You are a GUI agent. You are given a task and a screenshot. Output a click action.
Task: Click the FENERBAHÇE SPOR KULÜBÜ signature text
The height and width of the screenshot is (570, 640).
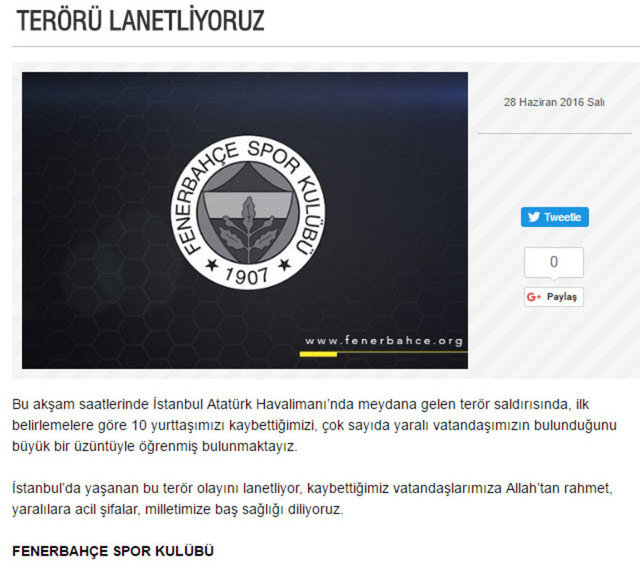coord(113,551)
